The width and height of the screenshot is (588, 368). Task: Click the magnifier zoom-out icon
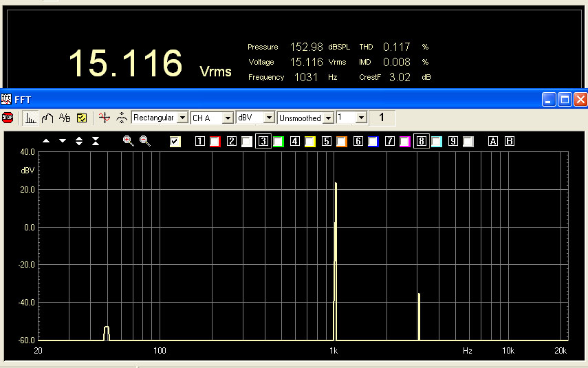[145, 141]
